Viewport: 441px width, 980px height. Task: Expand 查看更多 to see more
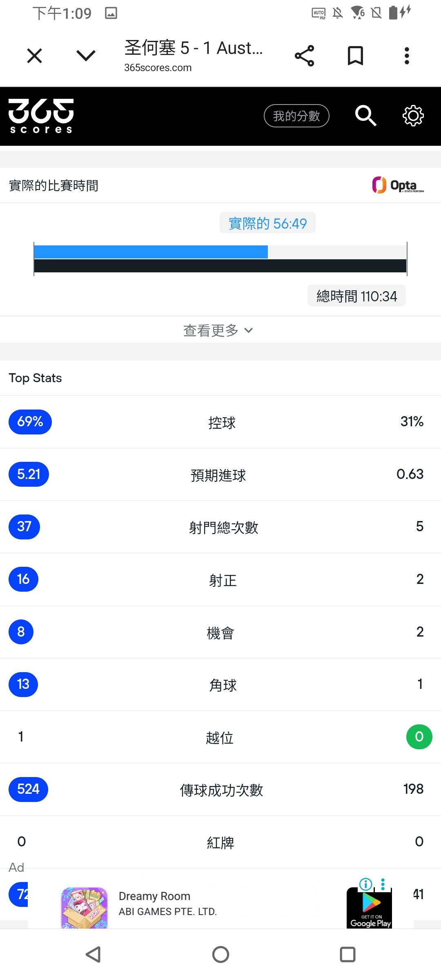[x=218, y=330]
